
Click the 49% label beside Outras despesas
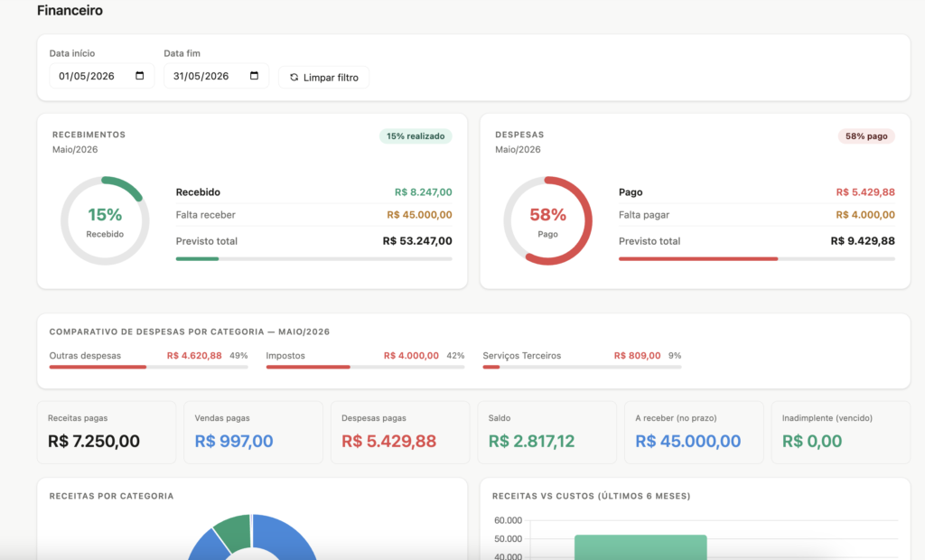238,356
